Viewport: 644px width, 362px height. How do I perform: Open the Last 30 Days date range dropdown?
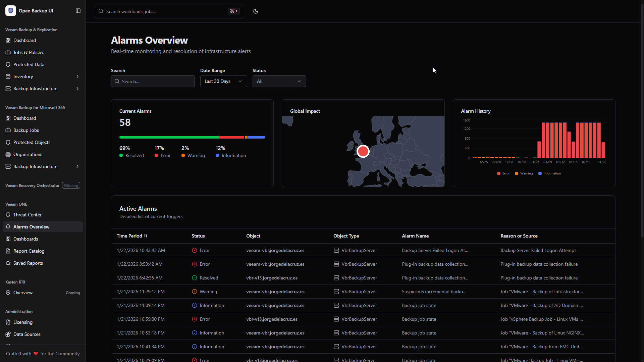coord(223,81)
